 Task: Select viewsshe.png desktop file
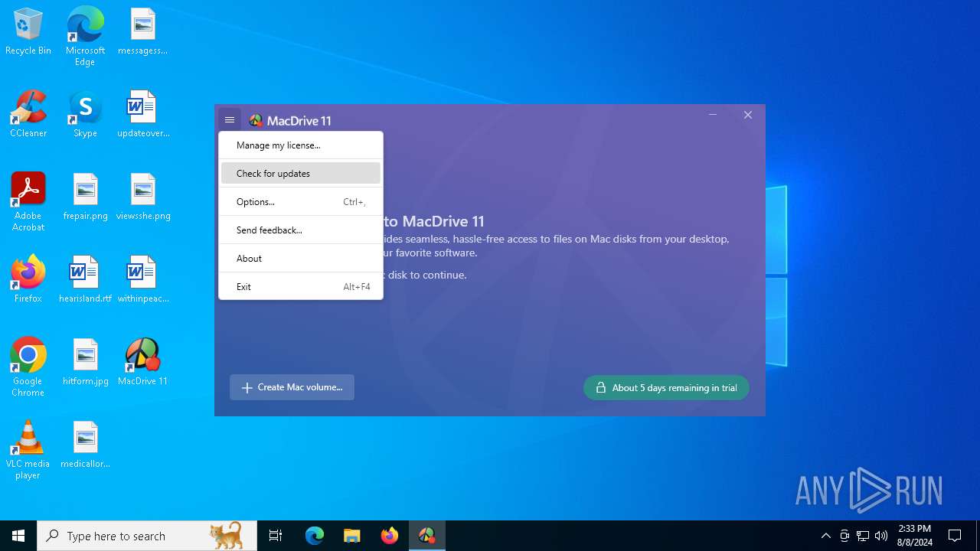coord(142,197)
